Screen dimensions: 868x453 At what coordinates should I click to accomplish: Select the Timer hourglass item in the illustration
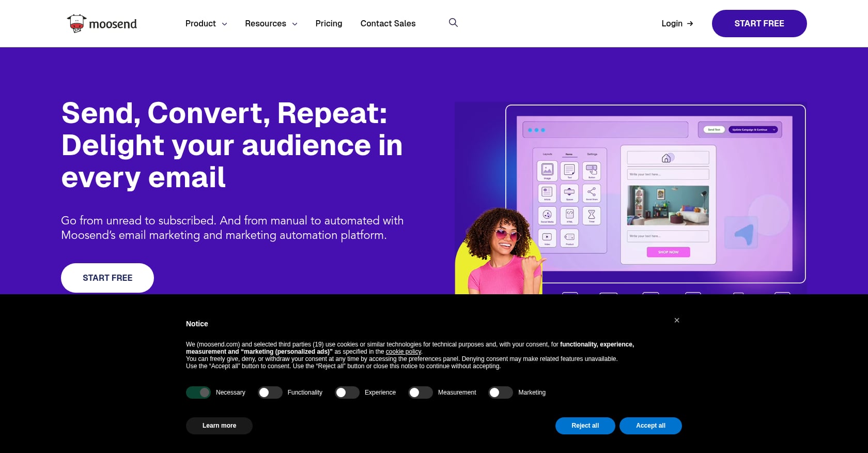tap(592, 215)
